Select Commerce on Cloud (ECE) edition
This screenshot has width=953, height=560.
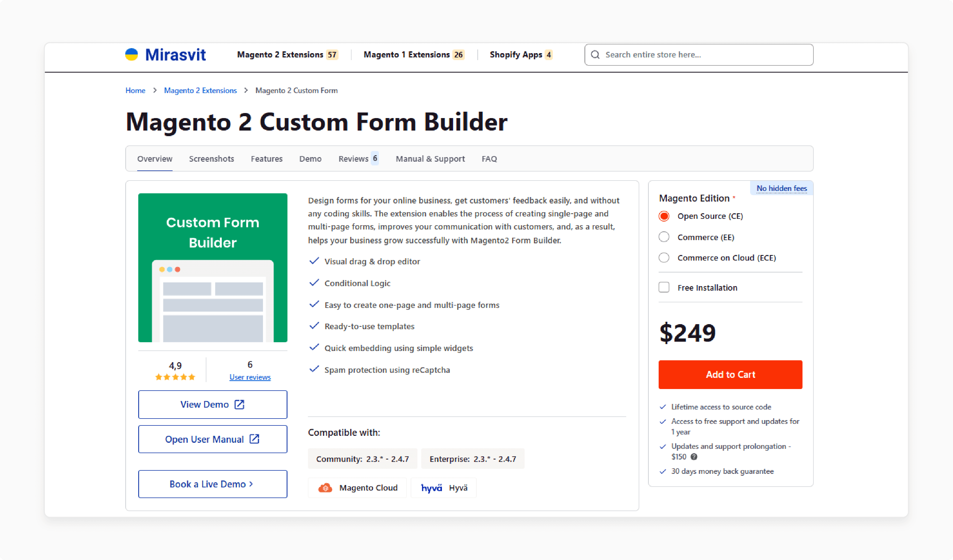pyautogui.click(x=664, y=258)
